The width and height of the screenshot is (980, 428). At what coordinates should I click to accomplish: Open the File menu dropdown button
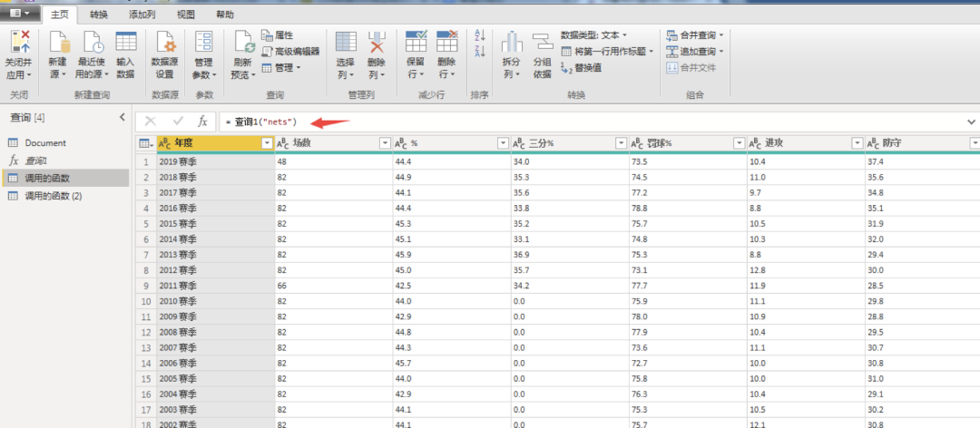tap(21, 13)
